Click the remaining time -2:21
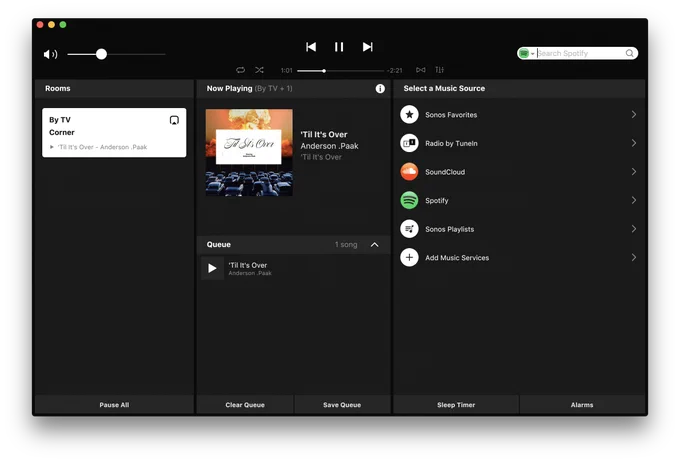This screenshot has width=680, height=462. coord(395,70)
